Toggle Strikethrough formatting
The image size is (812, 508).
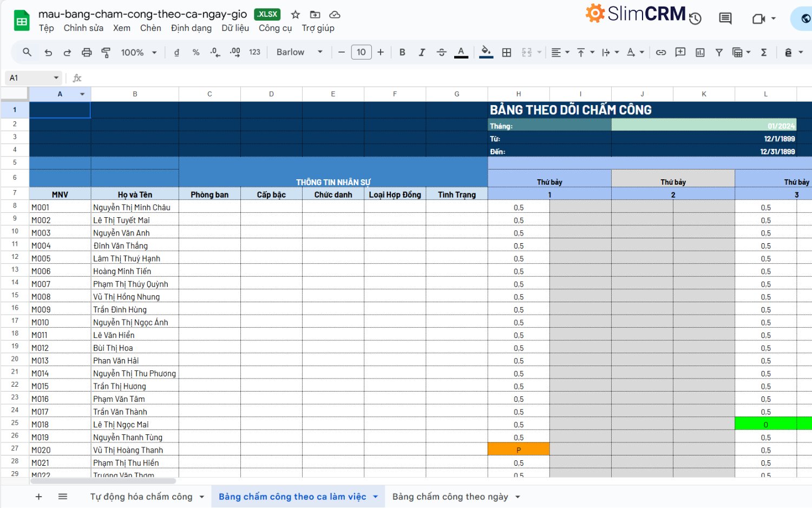tap(441, 53)
